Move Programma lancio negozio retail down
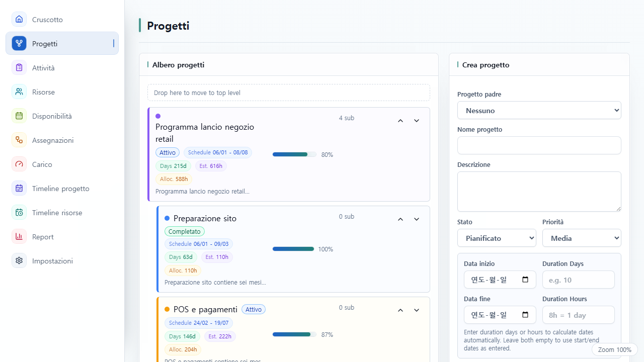Viewport: 644px width, 362px height. click(417, 121)
